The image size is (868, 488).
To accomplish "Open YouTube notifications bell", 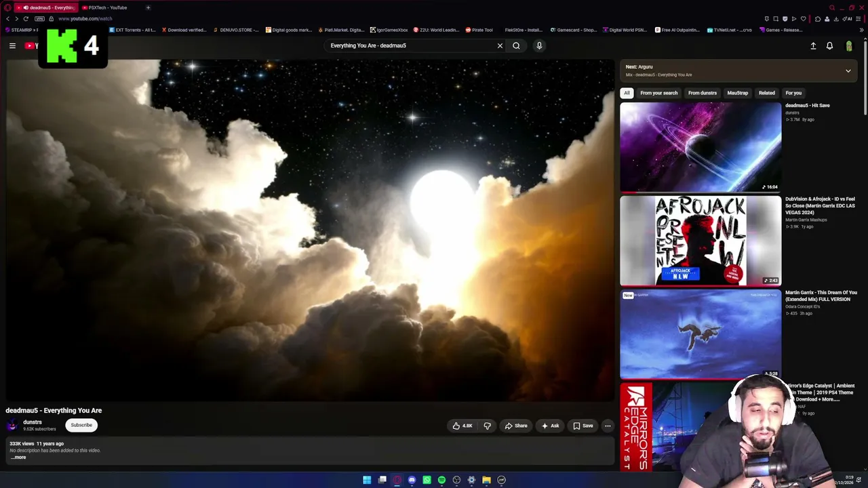I will [829, 45].
